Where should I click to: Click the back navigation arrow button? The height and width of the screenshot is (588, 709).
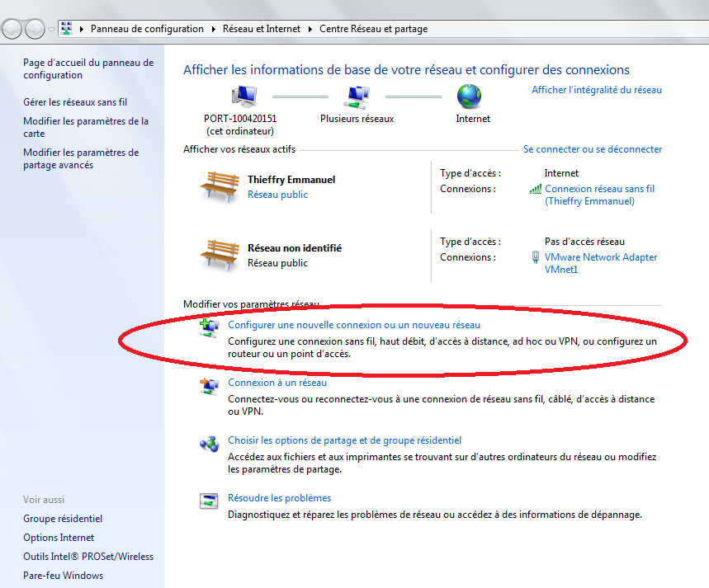tap(13, 29)
